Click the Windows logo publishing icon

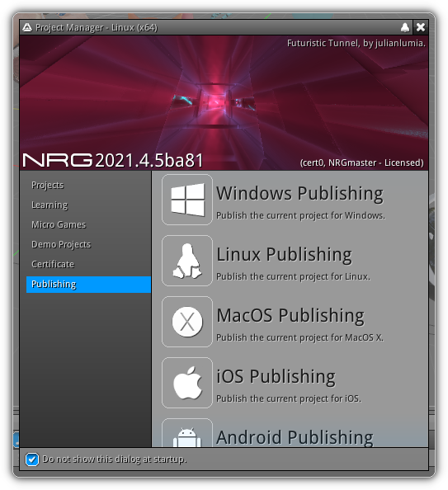[x=187, y=200]
